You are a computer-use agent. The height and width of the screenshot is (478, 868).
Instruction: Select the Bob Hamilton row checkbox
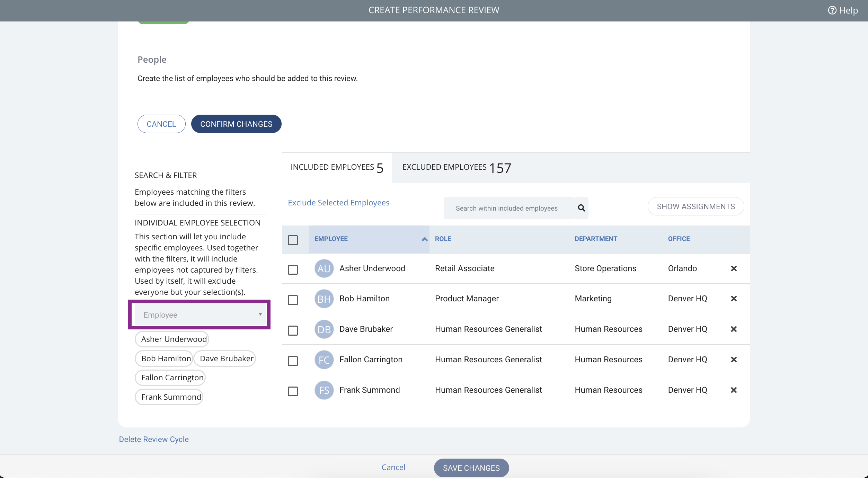tap(293, 300)
